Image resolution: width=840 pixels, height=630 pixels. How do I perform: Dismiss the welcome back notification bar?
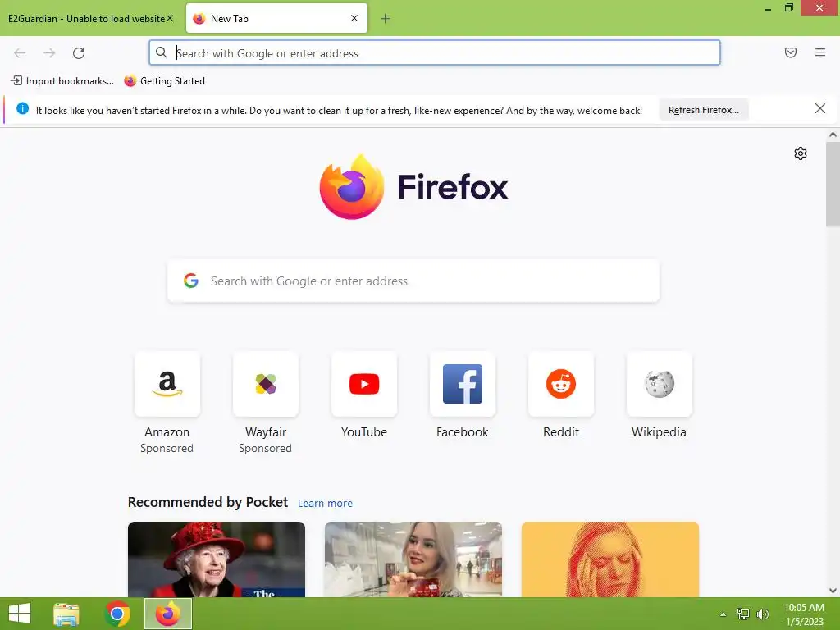point(819,109)
